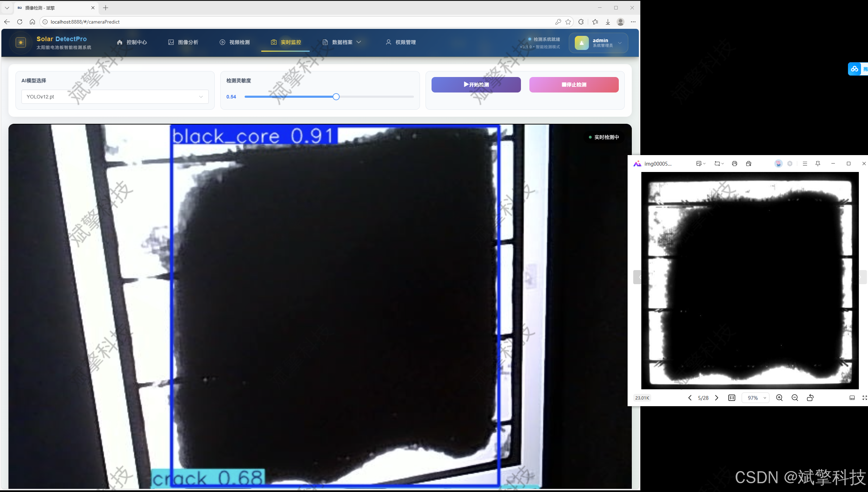
Task: Print the image from viewer toolbar
Action: click(x=735, y=164)
